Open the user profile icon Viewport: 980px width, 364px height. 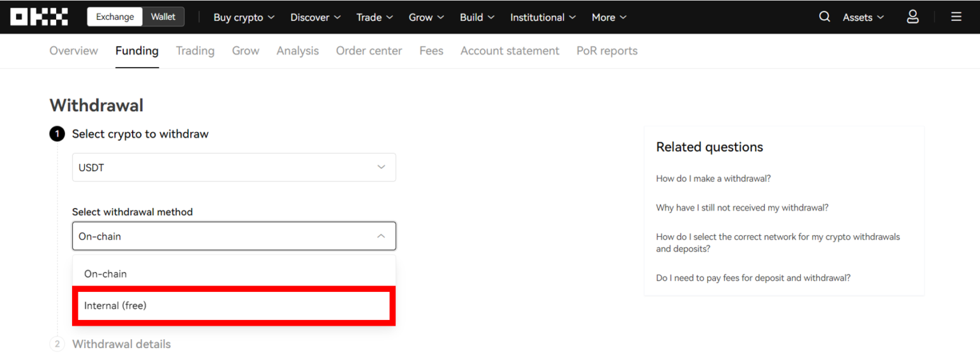point(912,17)
